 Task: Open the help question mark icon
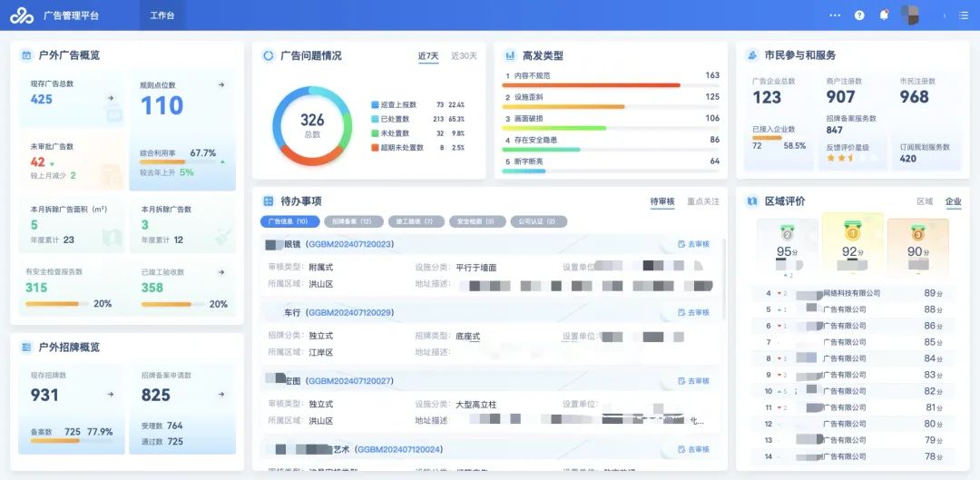859,15
